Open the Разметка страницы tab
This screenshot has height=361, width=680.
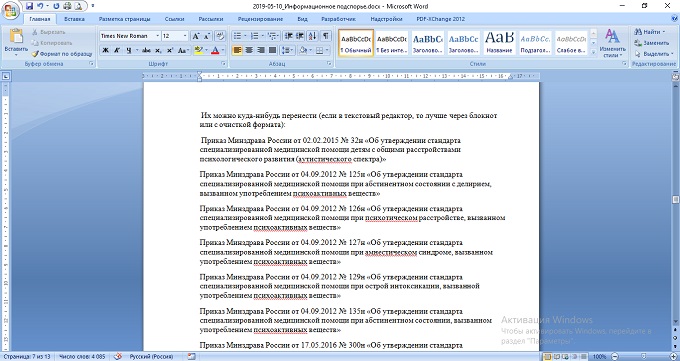pyautogui.click(x=124, y=19)
